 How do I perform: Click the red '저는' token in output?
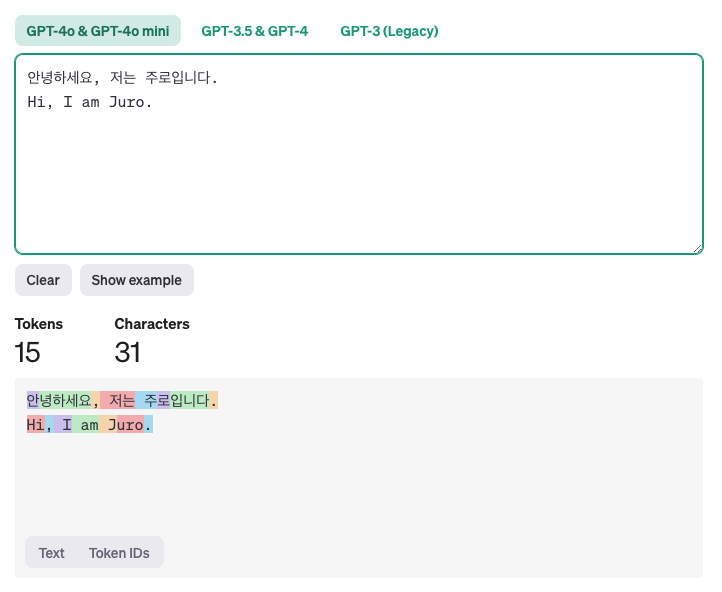coord(117,400)
